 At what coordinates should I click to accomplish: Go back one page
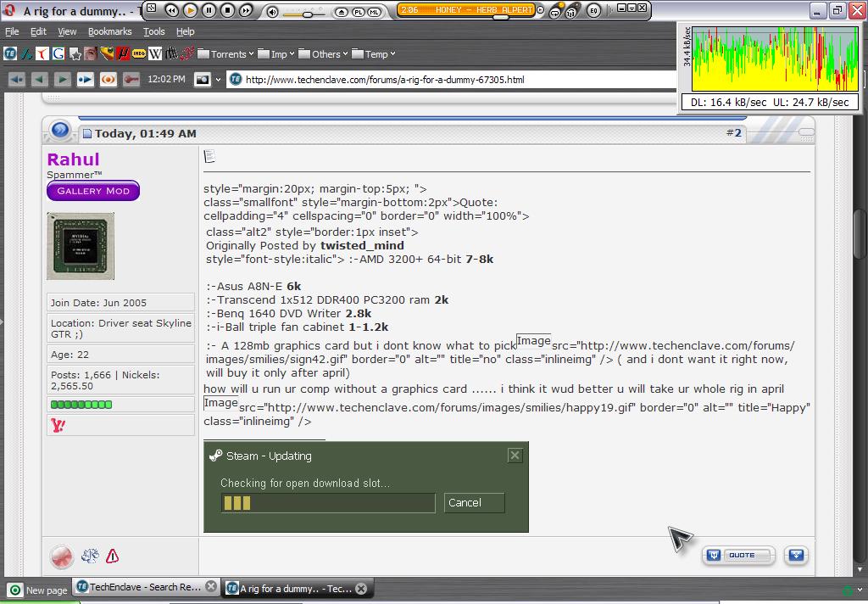(39, 79)
